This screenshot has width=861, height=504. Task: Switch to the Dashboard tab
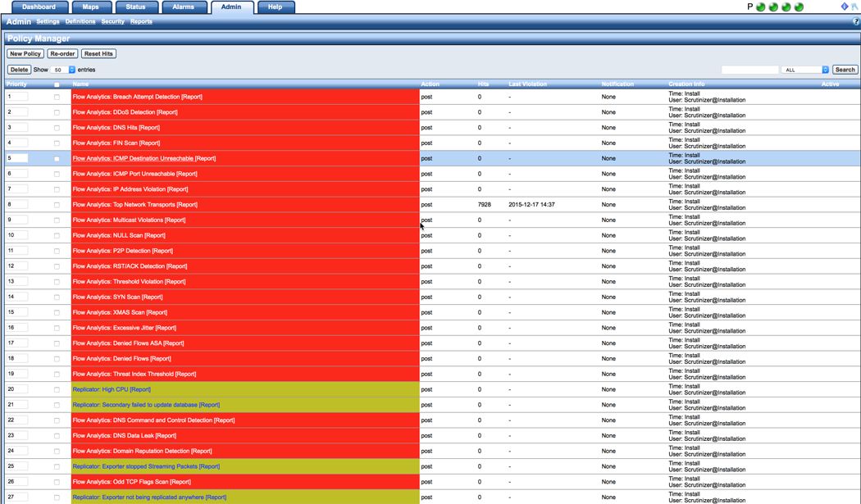pos(39,7)
